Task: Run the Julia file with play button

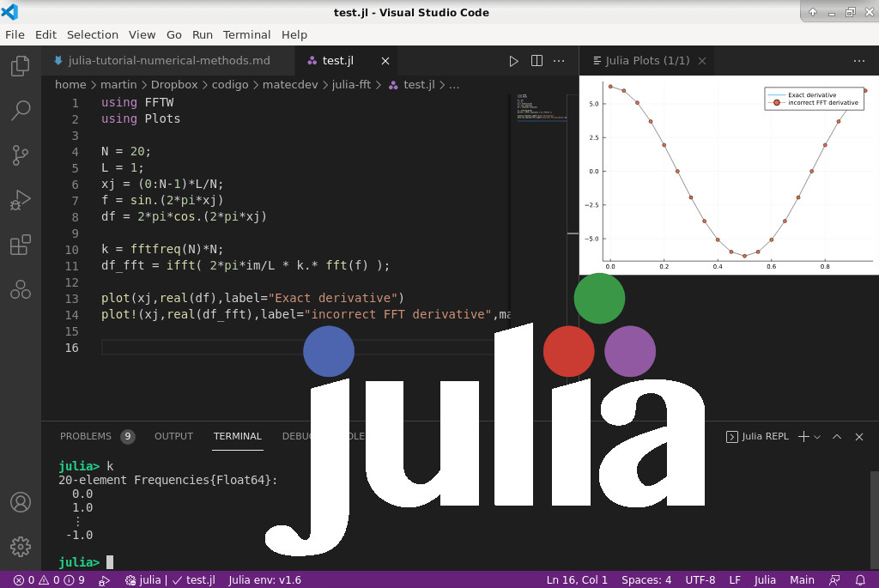Action: [513, 61]
